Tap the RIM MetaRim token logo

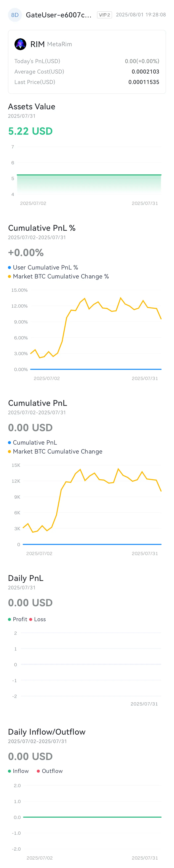[20, 44]
